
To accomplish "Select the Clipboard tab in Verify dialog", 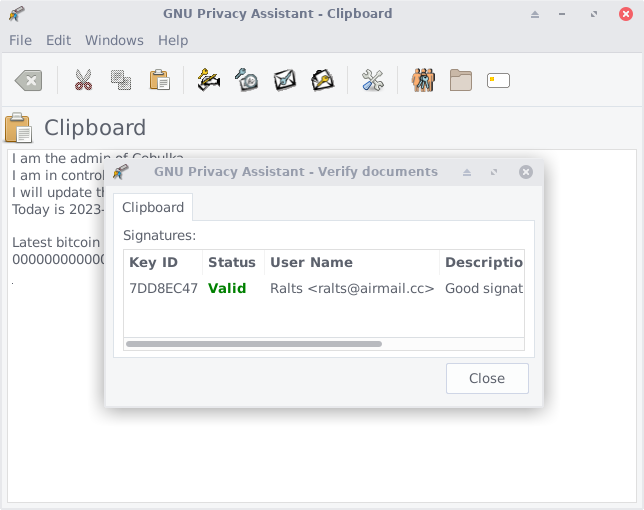I will tap(153, 207).
